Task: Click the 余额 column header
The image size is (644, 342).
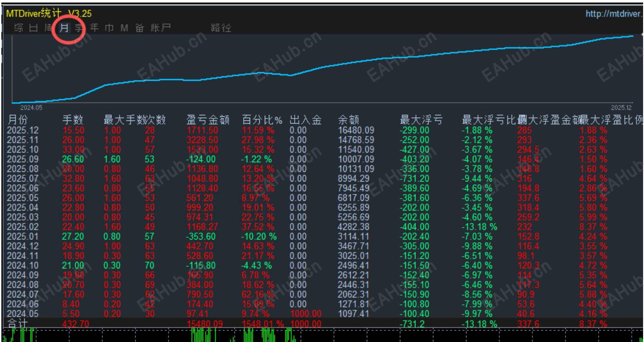Action: [x=348, y=120]
